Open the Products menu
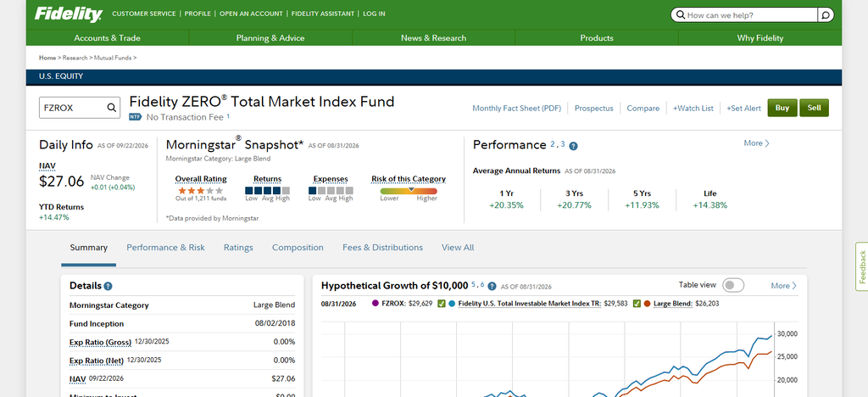 point(597,37)
